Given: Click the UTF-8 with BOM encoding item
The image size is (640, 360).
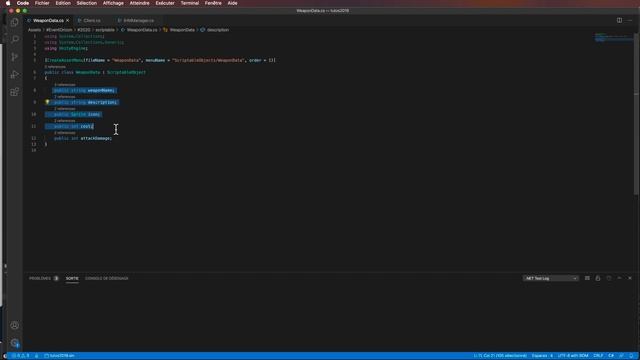Looking at the screenshot, I should tap(573, 356).
